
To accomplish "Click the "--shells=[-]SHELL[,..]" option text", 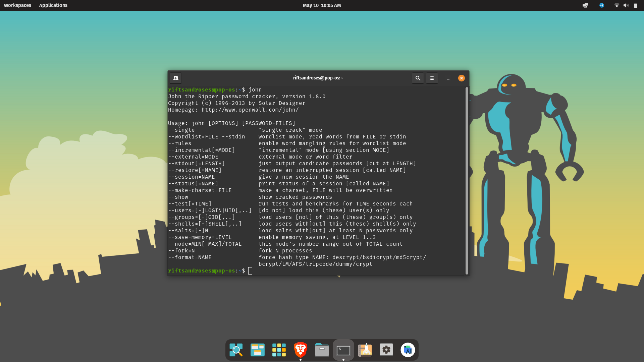I will pos(205,224).
